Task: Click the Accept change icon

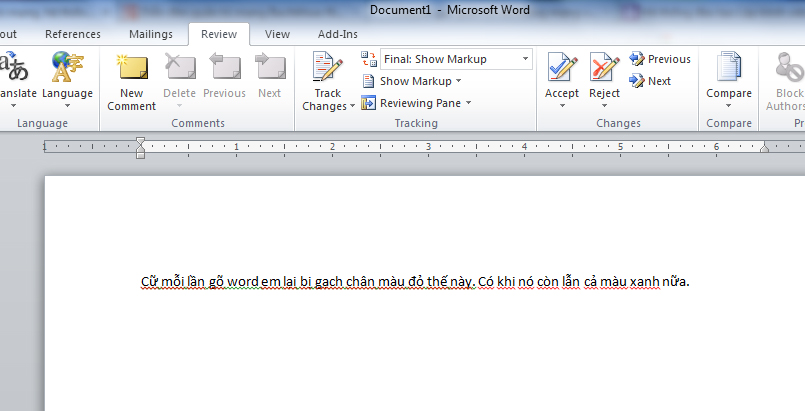Action: point(561,70)
